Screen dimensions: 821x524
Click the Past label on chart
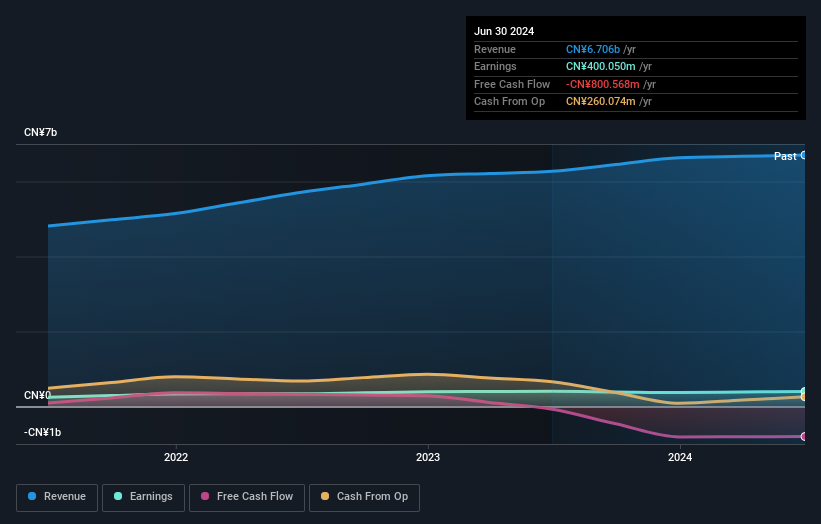[785, 156]
